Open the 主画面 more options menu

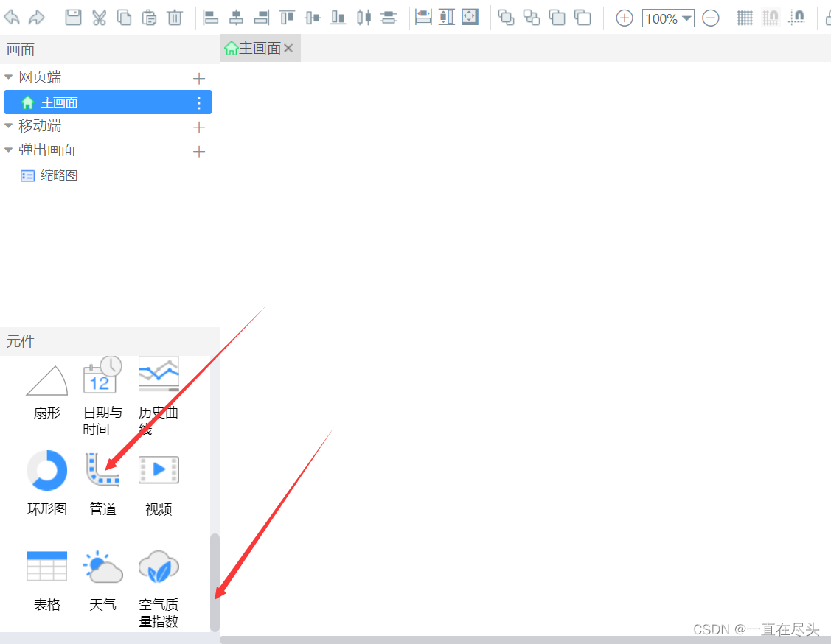[199, 102]
